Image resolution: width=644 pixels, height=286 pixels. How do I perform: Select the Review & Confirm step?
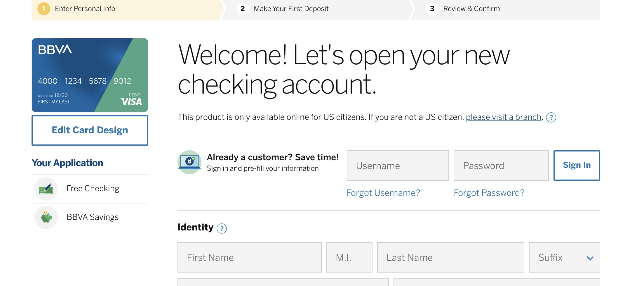point(471,9)
